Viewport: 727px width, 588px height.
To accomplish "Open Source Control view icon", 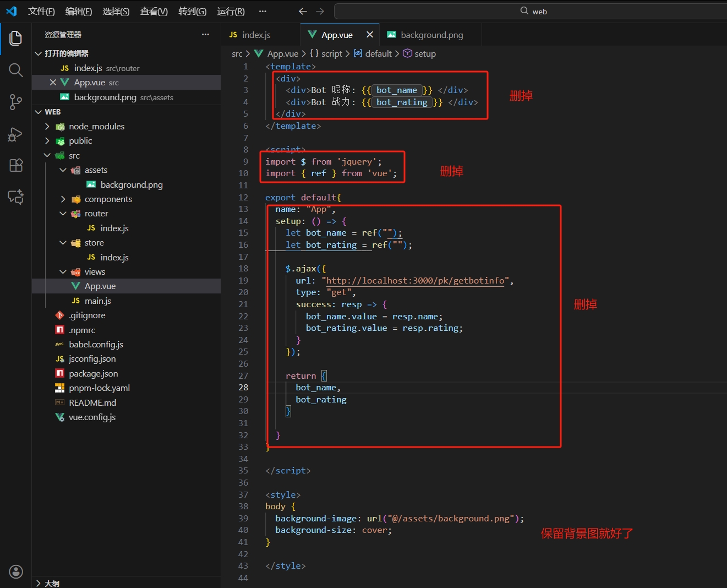I will coord(15,102).
